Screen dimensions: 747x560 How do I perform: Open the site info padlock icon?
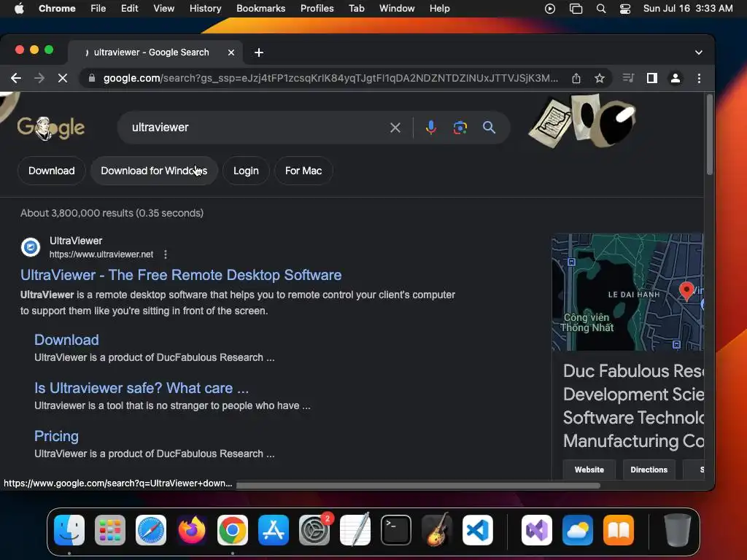click(x=92, y=78)
